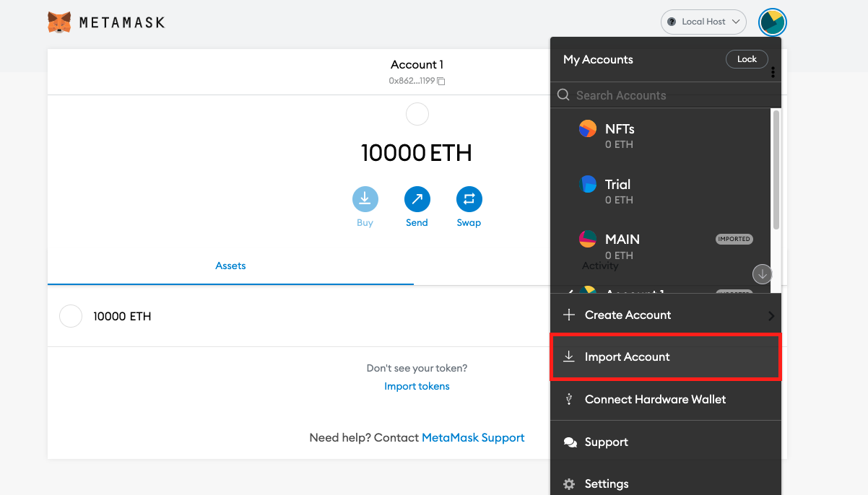Click the Buy button icon
Viewport: 868px width, 495px height.
tap(365, 198)
